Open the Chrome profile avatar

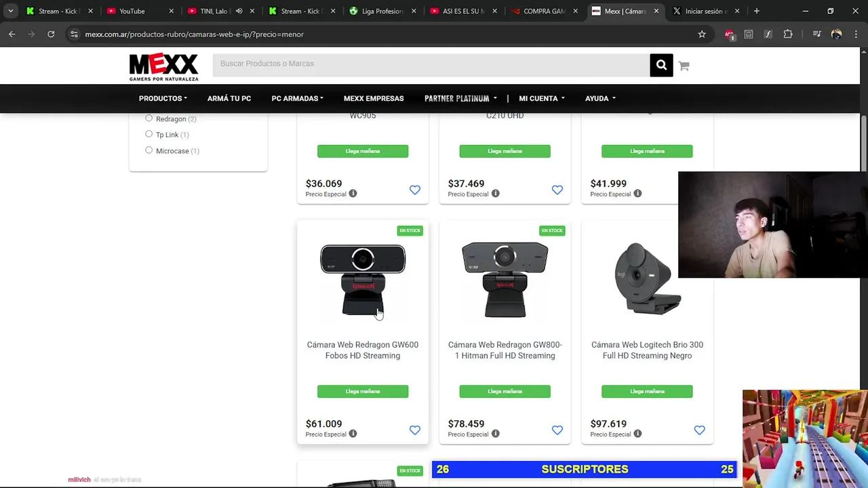click(836, 34)
